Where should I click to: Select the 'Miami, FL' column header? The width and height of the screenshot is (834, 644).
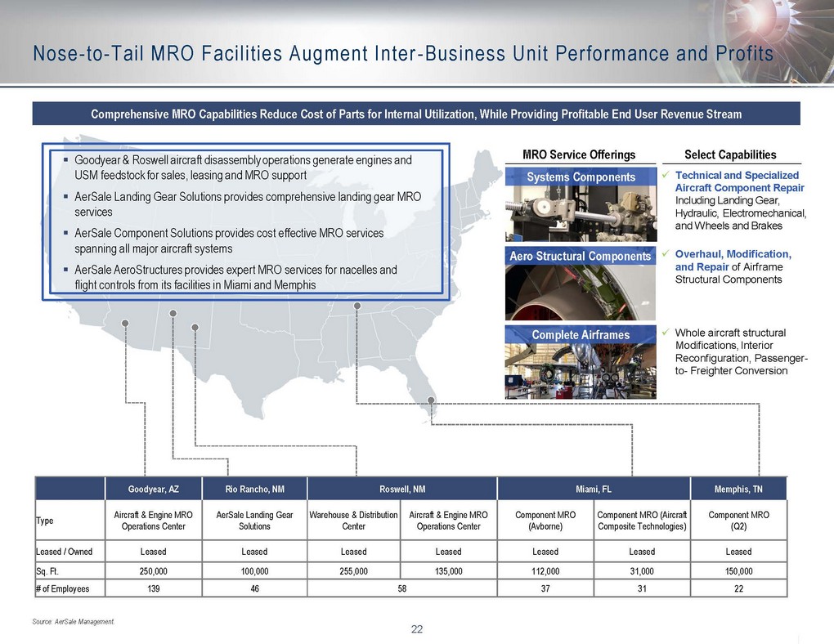(x=594, y=489)
